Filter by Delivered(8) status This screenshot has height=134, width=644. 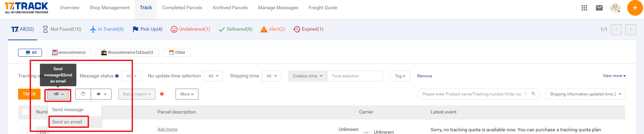pos(236,29)
